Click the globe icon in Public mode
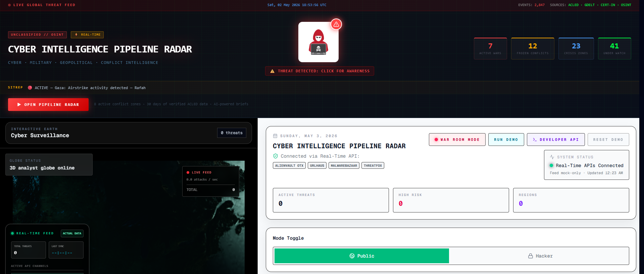 click(x=352, y=256)
